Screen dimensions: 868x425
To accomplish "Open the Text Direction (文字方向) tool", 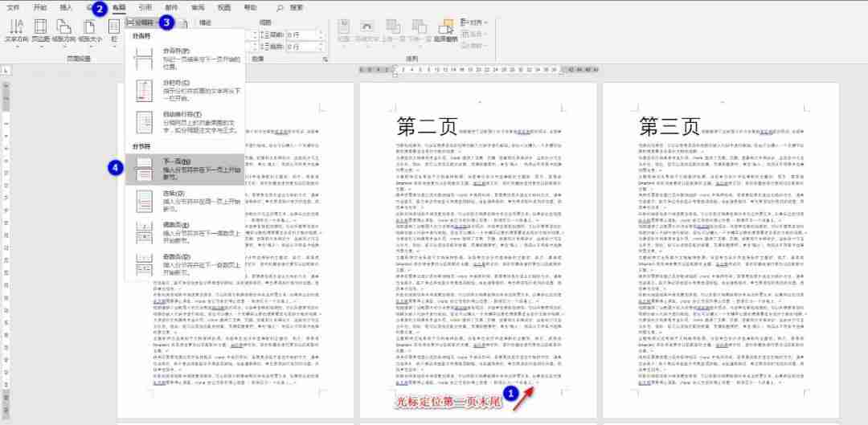I will pyautogui.click(x=16, y=31).
